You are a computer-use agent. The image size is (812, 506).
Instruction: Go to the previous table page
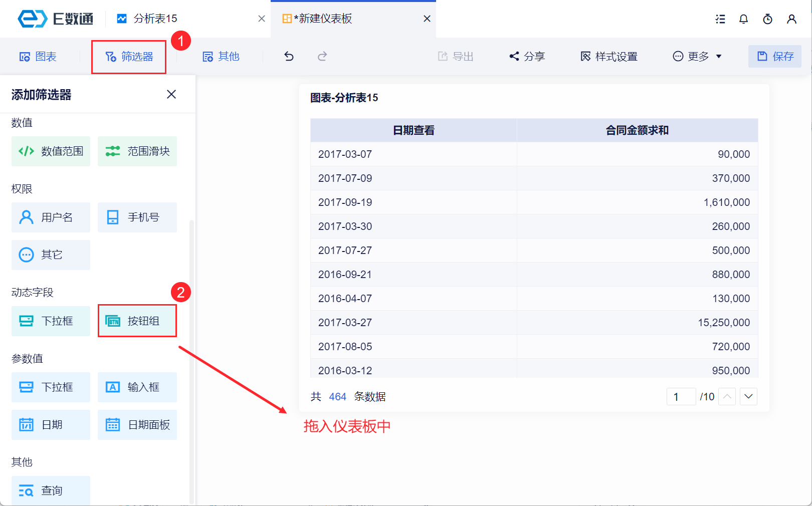point(727,397)
